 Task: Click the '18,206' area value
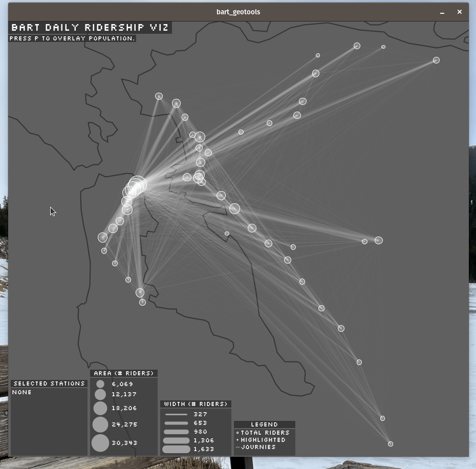click(124, 408)
